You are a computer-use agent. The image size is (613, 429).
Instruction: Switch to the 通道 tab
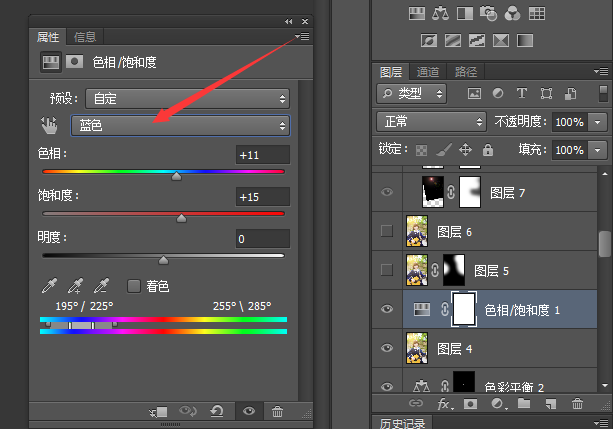tap(428, 72)
